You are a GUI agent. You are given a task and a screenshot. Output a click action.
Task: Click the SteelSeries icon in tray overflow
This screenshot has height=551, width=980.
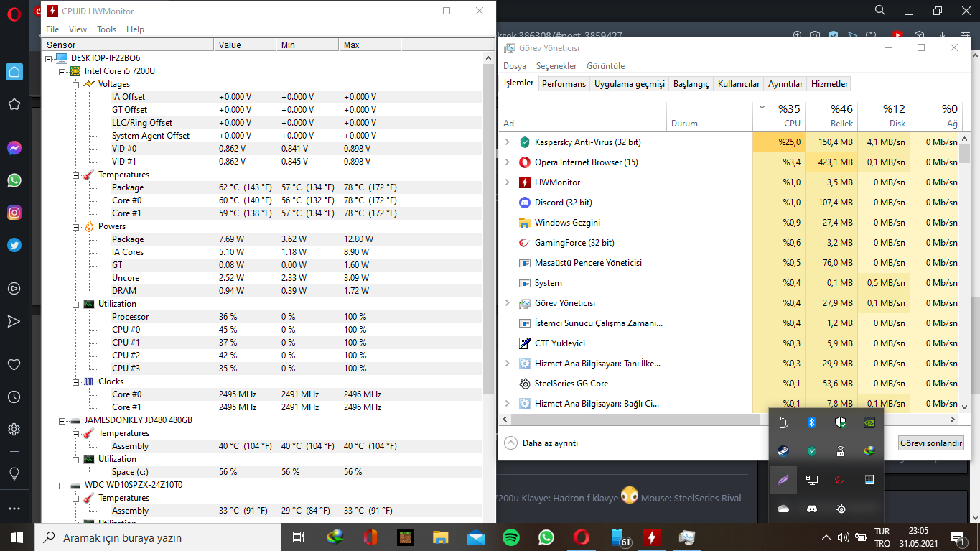click(841, 509)
